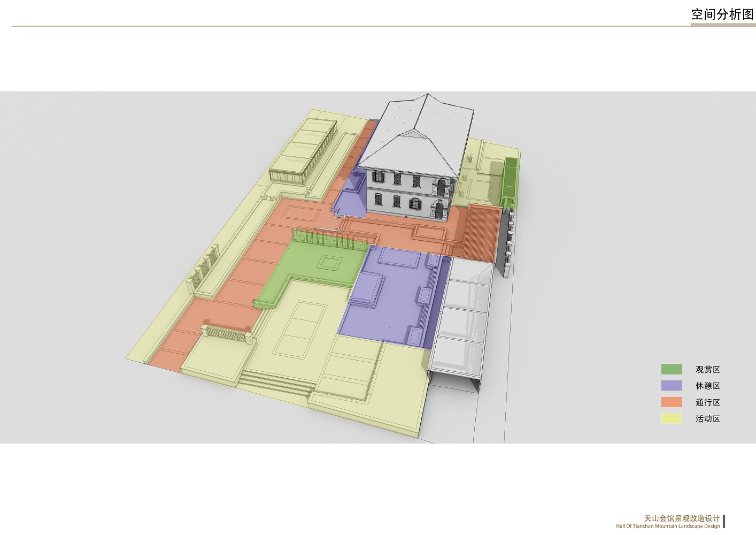Image resolution: width=756 pixels, height=535 pixels.
Task: Click the Hall Of Tianshan Mountain Landscape Design text
Action: pyautogui.click(x=668, y=526)
